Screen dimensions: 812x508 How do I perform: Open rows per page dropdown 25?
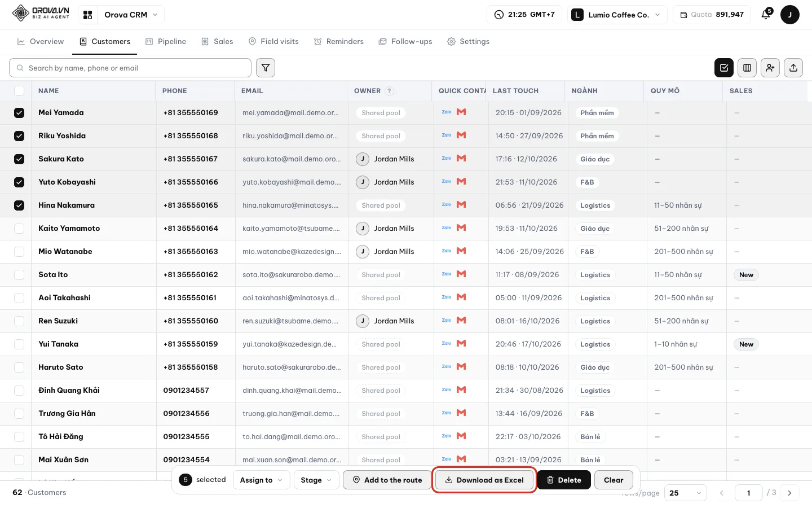(685, 493)
